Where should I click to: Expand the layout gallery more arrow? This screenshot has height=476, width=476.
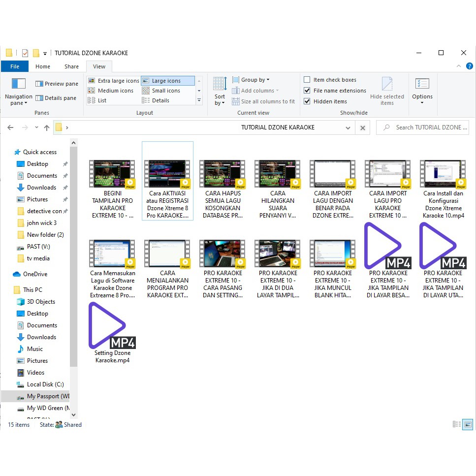pos(199,100)
